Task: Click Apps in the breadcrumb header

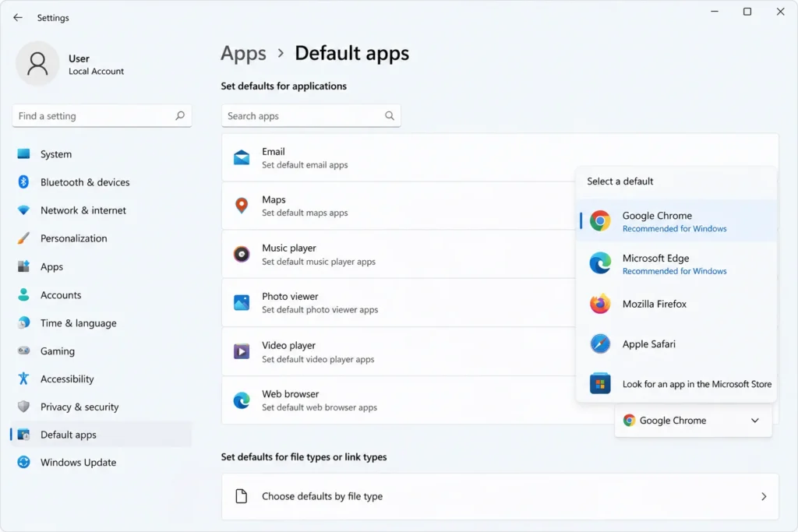Action: point(243,54)
